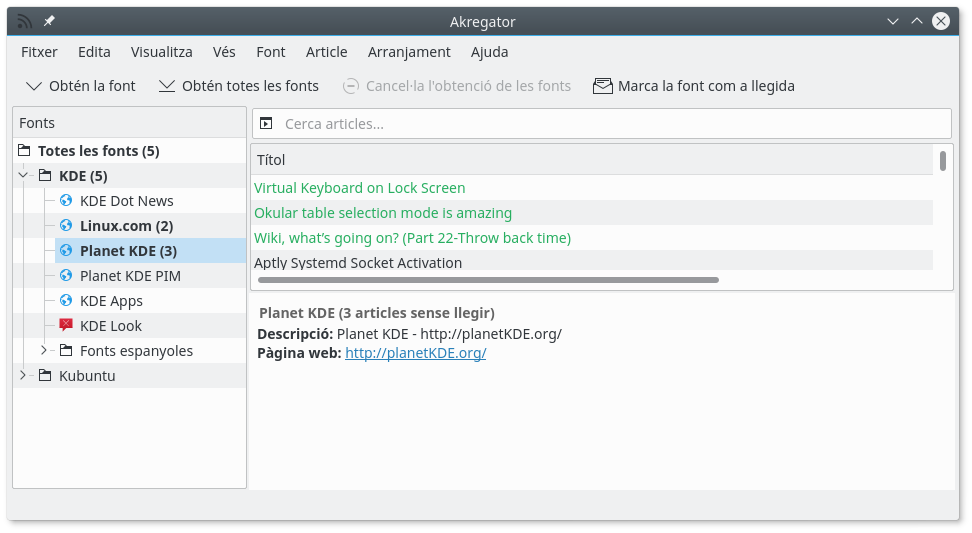972x533 pixels.
Task: Open the Arranjament menu
Action: (409, 52)
